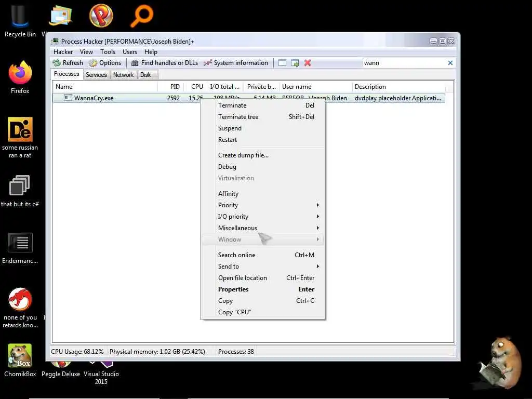This screenshot has width=532, height=399.
Task: Launch the Peggle orange P desktop icon
Action: 101,16
